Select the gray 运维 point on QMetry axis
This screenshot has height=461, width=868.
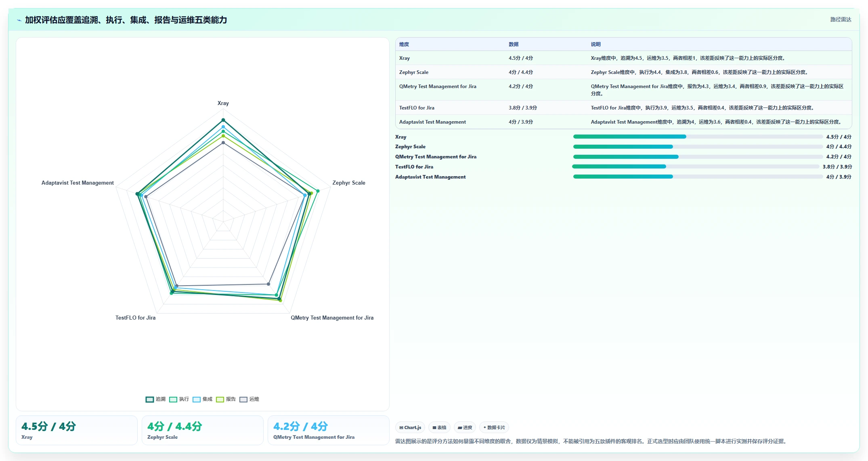click(268, 284)
